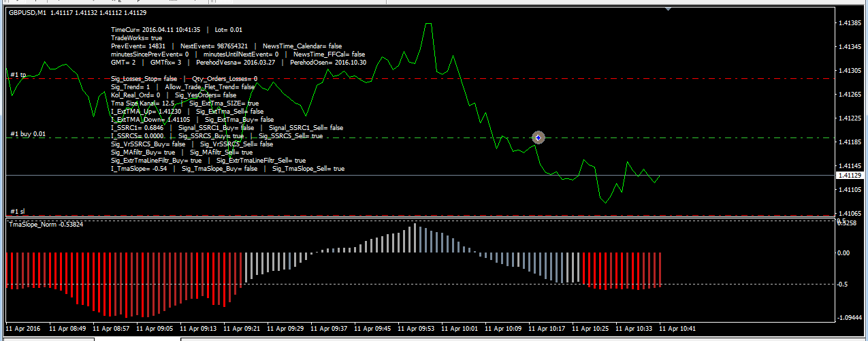Screen dimensions: 868x341
Task: Click the 'Signal_SSRC1_Buy= false' text
Action: pyautogui.click(x=216, y=127)
